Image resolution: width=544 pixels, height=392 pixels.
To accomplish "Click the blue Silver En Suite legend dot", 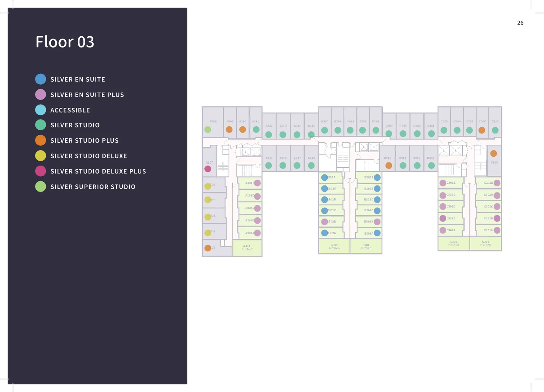I will coord(41,79).
